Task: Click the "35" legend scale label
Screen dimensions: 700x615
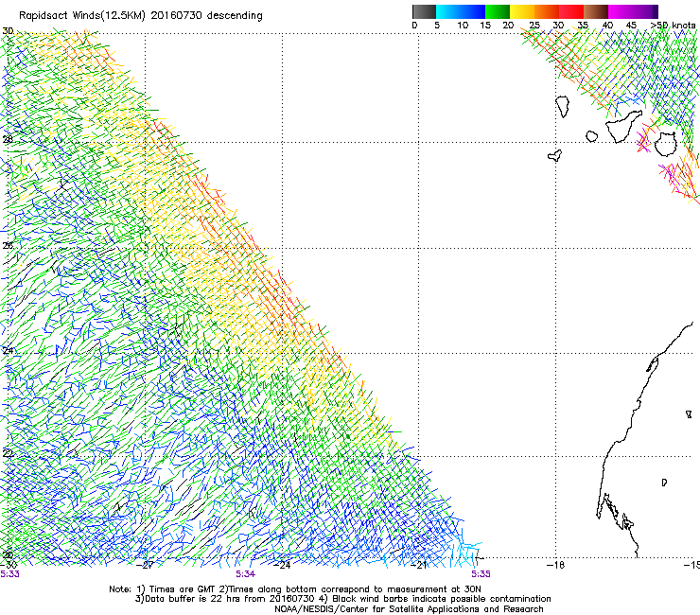Action: 583,25
